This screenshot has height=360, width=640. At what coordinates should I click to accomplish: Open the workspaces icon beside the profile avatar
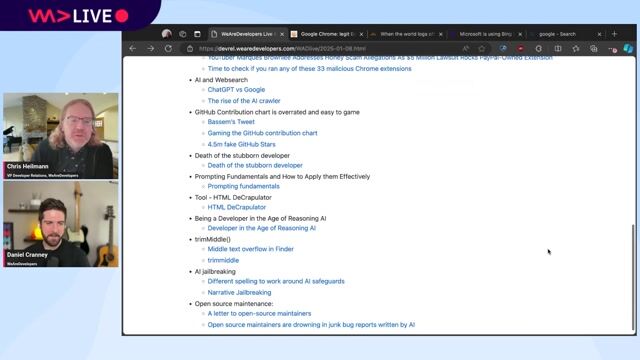point(182,34)
